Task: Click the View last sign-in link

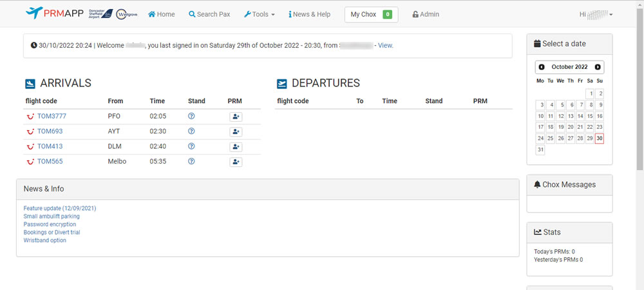Action: (x=385, y=45)
